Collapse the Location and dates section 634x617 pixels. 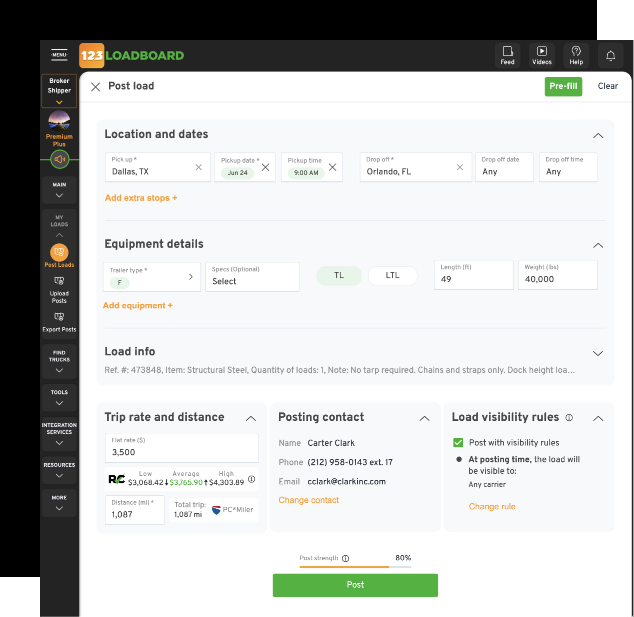point(598,135)
